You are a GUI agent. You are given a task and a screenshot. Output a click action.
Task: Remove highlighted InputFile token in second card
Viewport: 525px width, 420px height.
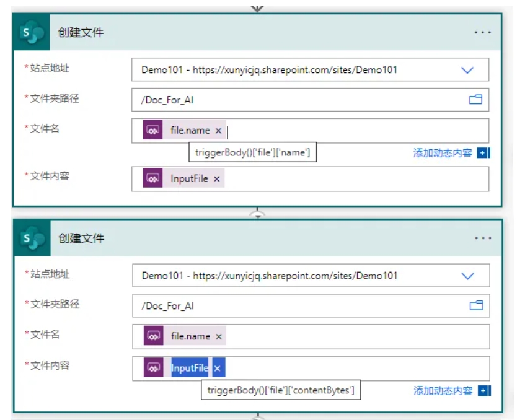point(217,369)
